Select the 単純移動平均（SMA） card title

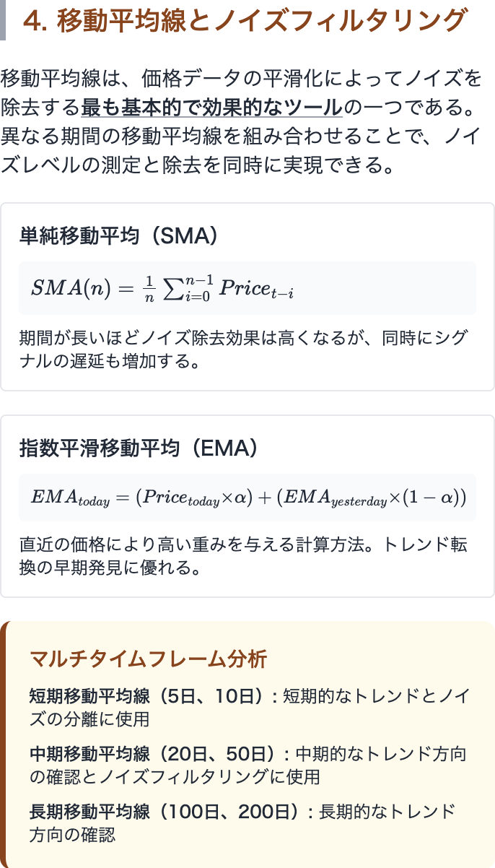(118, 235)
